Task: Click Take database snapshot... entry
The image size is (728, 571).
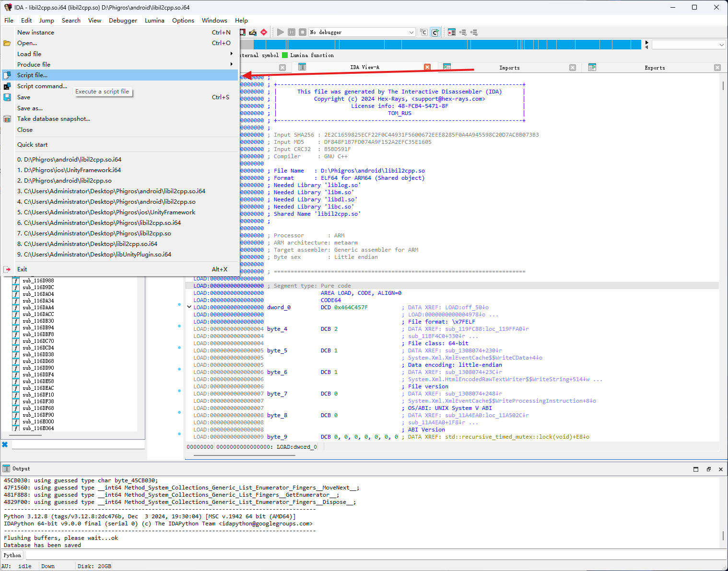Action: tap(120, 119)
